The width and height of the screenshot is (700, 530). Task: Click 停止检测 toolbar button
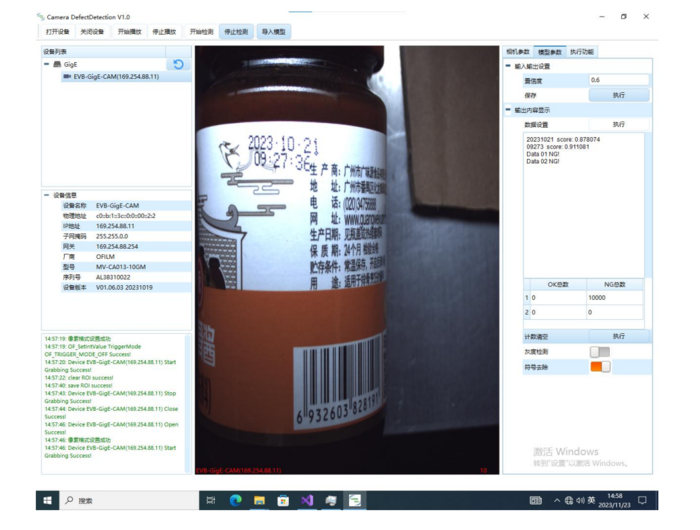(x=236, y=32)
